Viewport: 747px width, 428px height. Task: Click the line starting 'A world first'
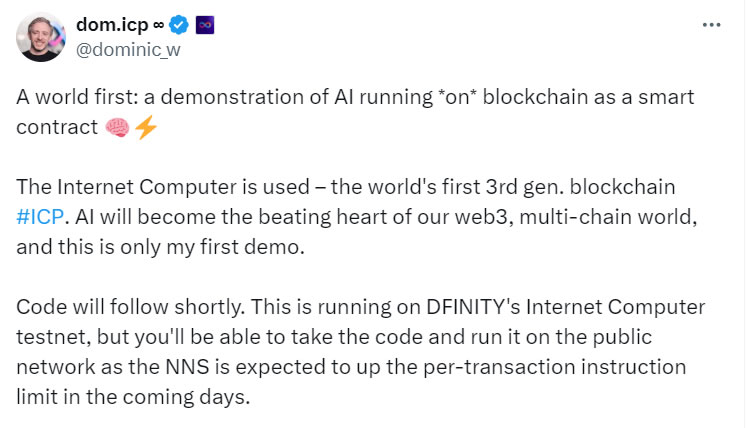click(355, 97)
